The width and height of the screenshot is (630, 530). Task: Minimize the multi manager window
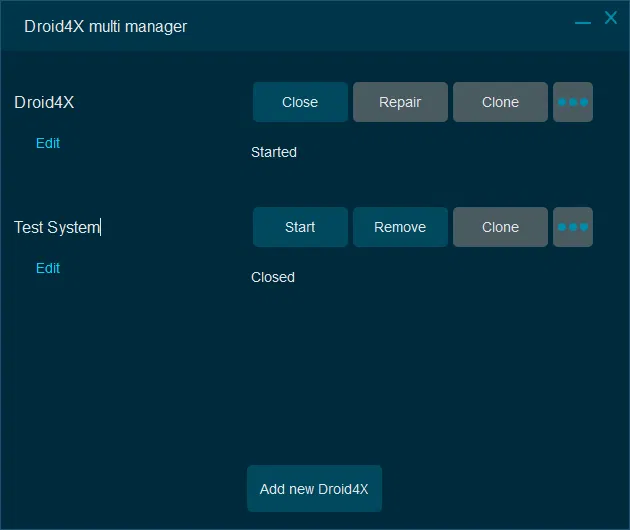[x=583, y=23]
